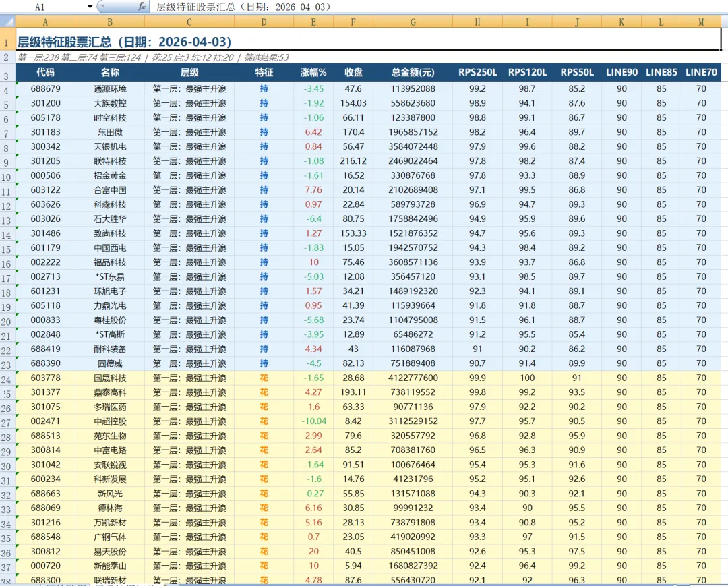Click the name cell 万凯新材
The height and width of the screenshot is (586, 728).
tap(110, 523)
